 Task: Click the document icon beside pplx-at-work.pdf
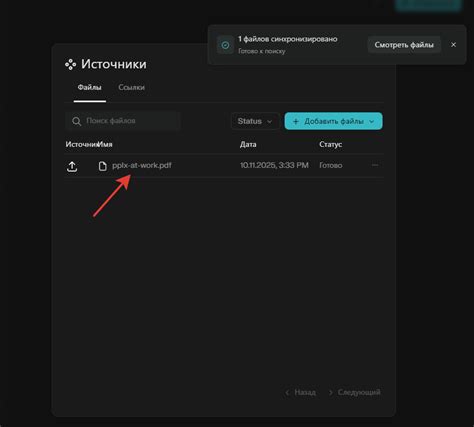103,166
